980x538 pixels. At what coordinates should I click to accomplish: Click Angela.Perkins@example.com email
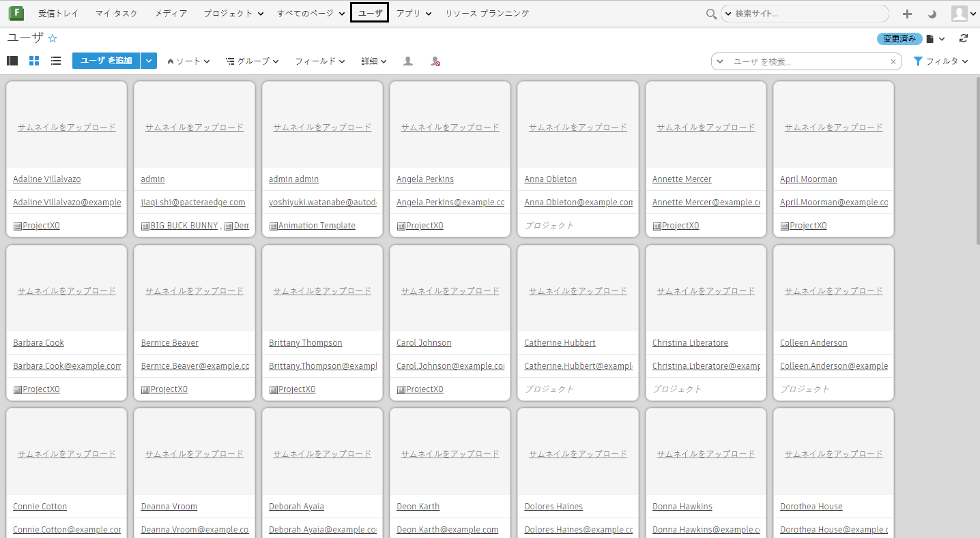tap(450, 203)
